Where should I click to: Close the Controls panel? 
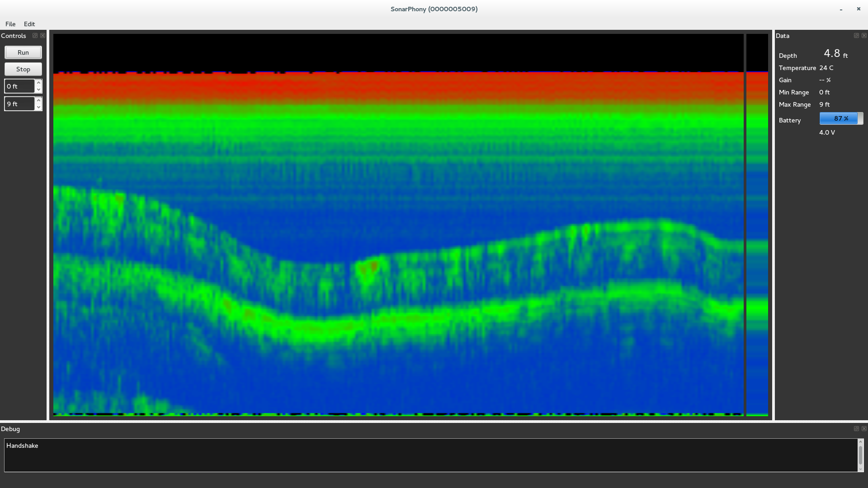(42, 36)
